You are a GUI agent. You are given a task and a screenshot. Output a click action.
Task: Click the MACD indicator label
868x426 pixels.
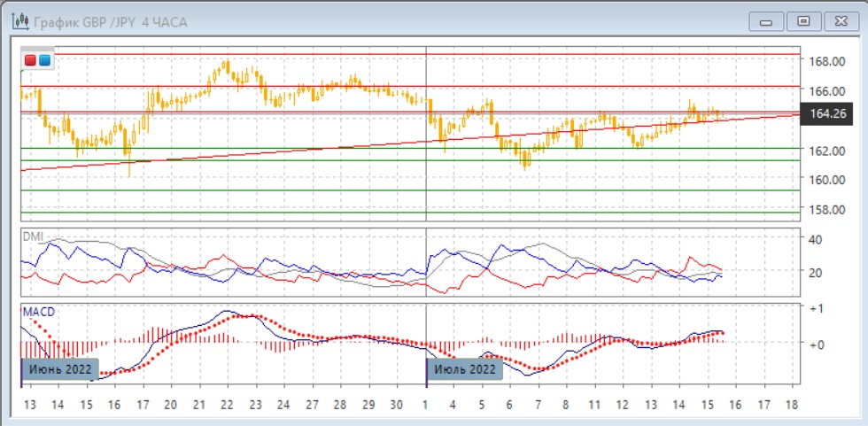click(38, 312)
